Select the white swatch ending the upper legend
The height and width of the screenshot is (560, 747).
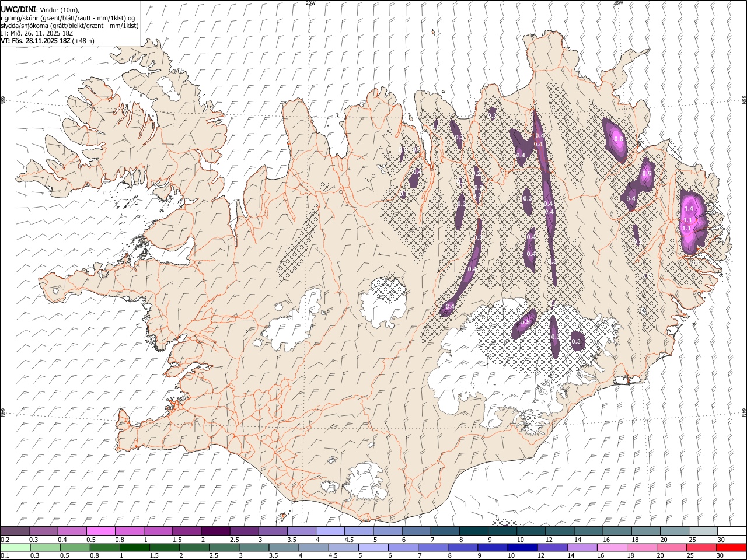pyautogui.click(x=732, y=531)
